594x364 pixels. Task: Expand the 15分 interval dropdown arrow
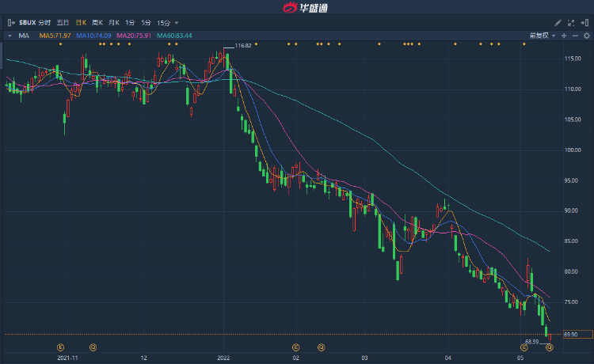click(x=177, y=23)
